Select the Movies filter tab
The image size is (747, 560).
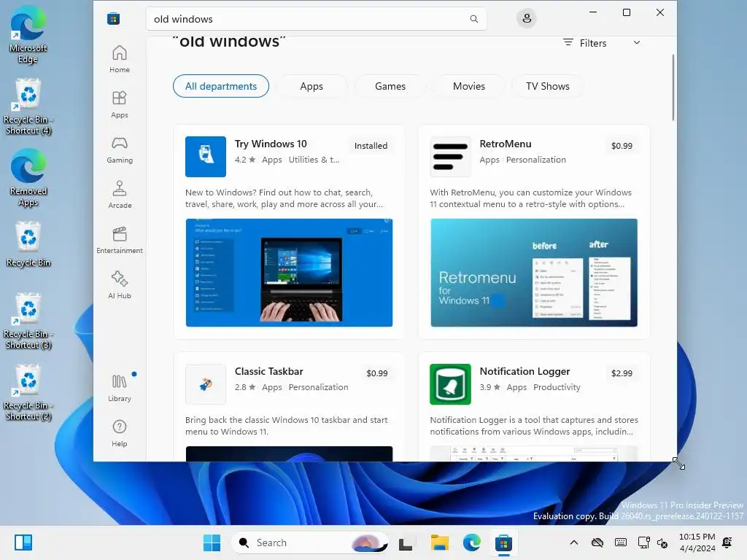pyautogui.click(x=469, y=86)
